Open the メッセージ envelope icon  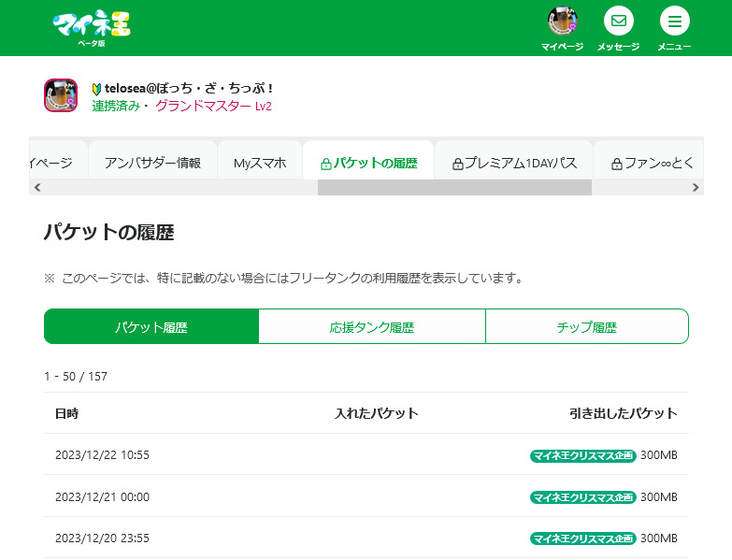pos(618,22)
